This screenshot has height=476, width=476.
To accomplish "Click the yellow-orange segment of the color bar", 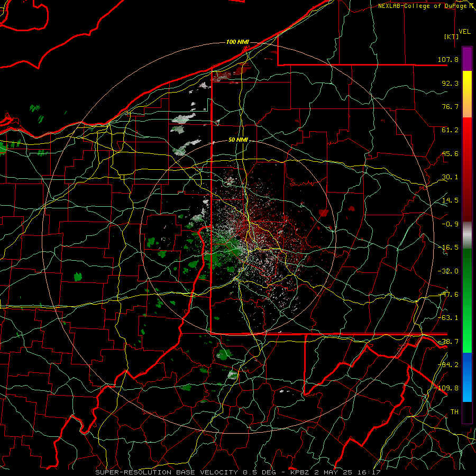I will coord(467,94).
